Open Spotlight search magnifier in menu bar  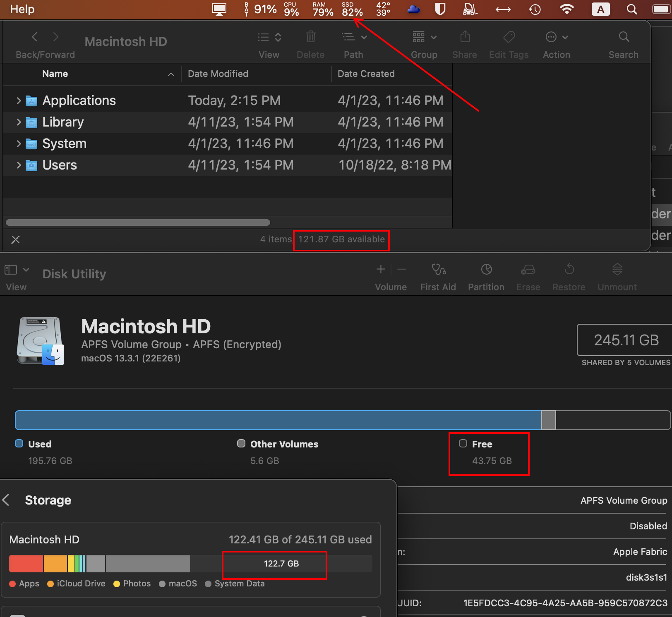[x=632, y=9]
